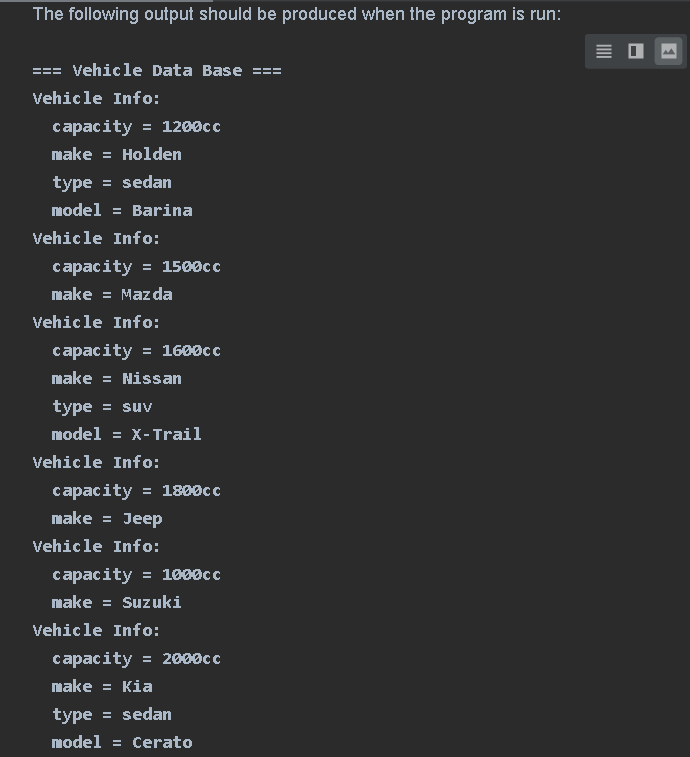Click 'capacity = 2000cc' output line

point(136,658)
